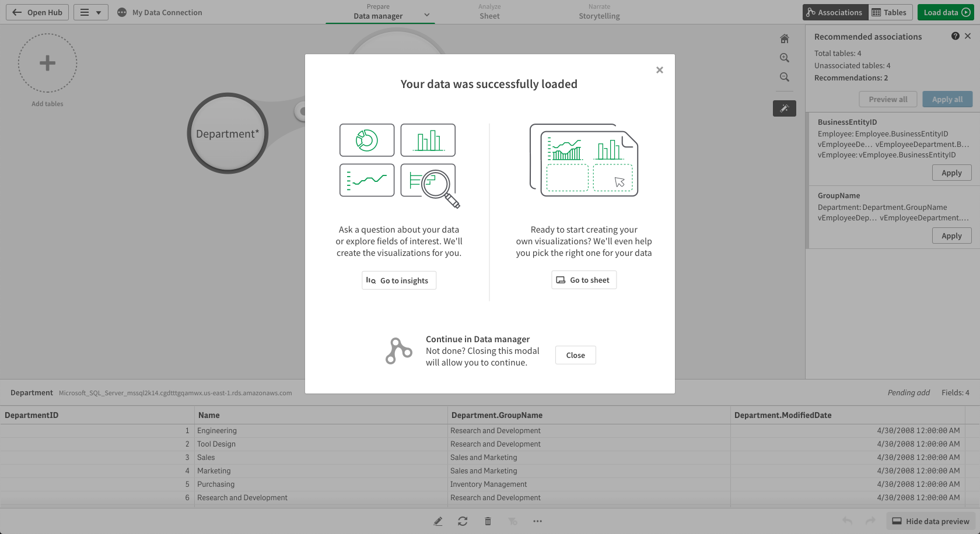This screenshot has height=534, width=980.
Task: Open the Narrate Storytelling tab
Action: [599, 12]
